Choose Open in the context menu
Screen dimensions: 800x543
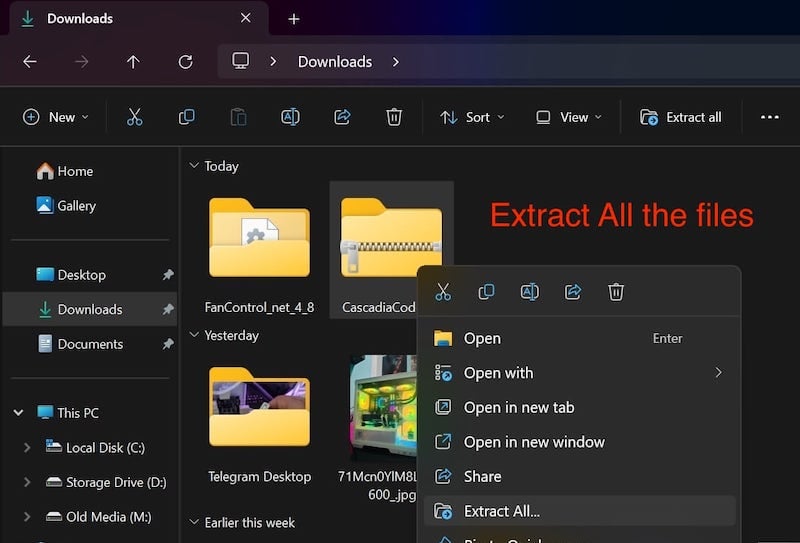(580, 338)
